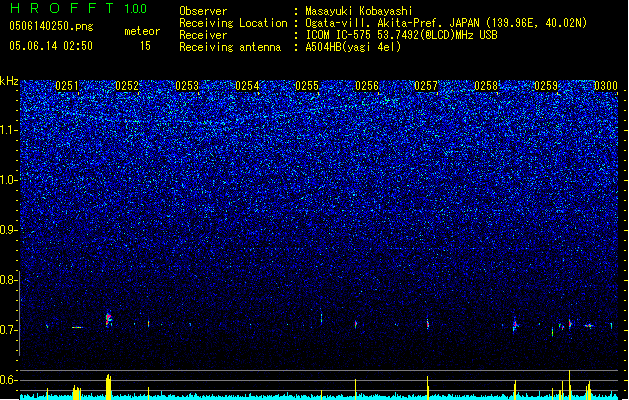Click the 0254 time marker

(x=247, y=86)
